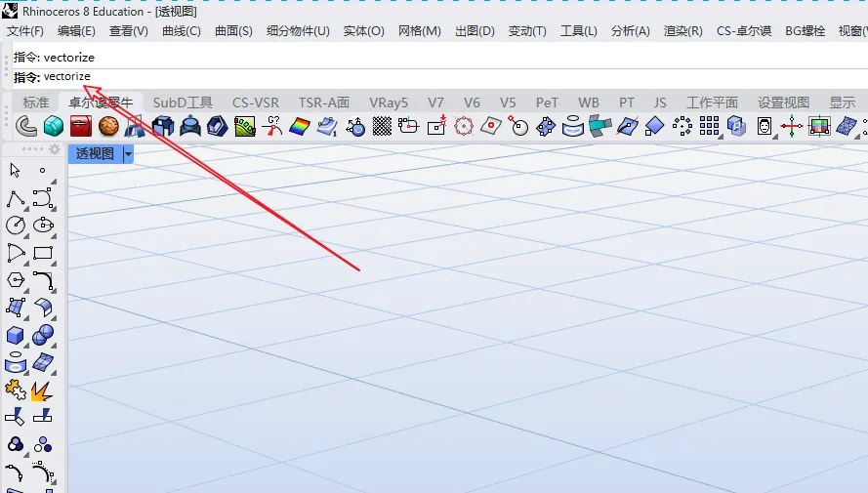Choose the Arc tool
The width and height of the screenshot is (868, 493).
[16, 254]
